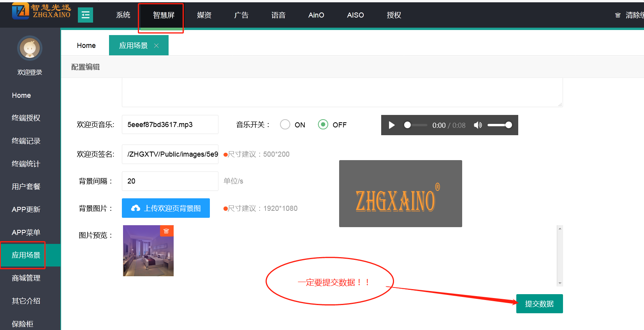Viewport: 644px width, 330px height.
Task: Close the 应用场景 tab with X icon
Action: [x=157, y=46]
